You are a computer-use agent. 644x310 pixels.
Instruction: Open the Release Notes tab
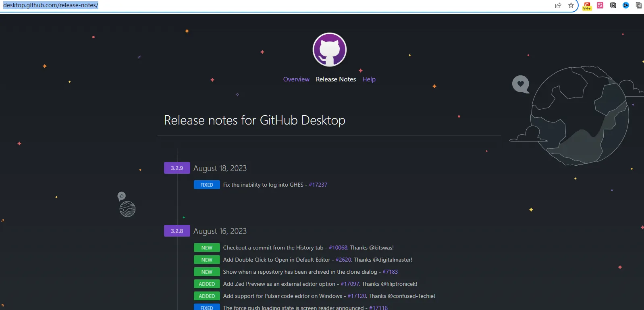point(336,79)
